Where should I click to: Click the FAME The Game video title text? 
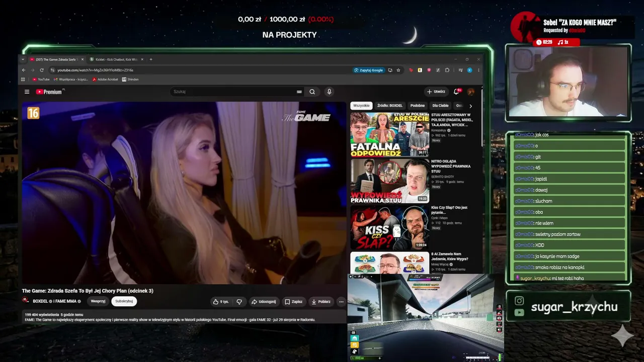pos(88,291)
